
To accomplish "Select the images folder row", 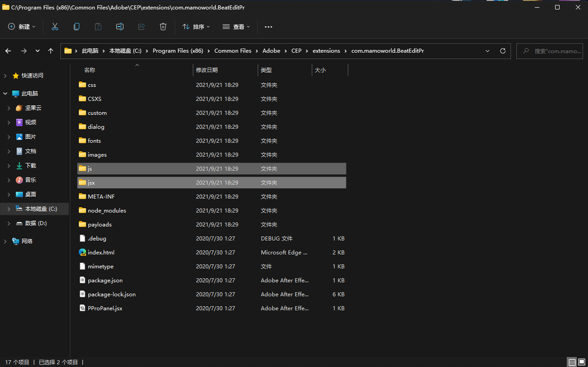I will [212, 155].
